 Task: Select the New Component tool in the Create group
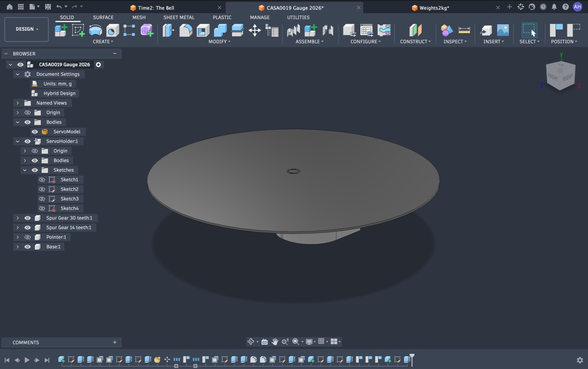coord(61,30)
